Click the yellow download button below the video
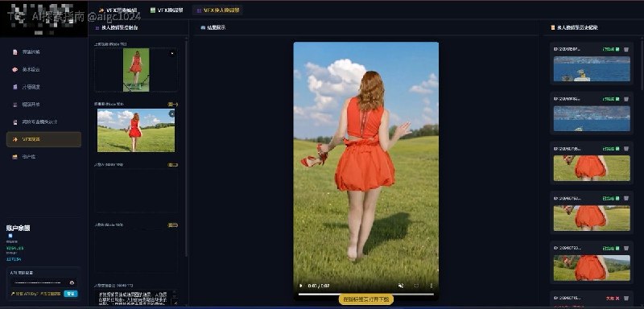644x309 pixels. [366, 299]
